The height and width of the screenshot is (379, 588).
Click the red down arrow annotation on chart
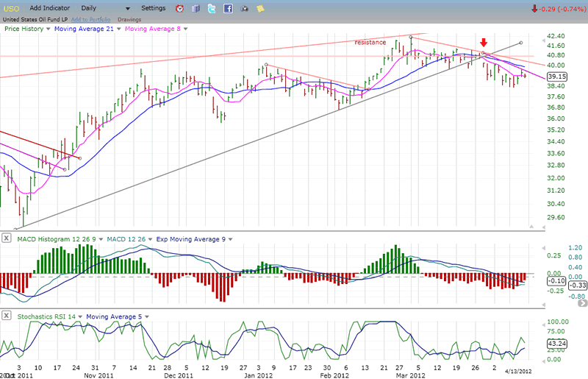pos(483,43)
